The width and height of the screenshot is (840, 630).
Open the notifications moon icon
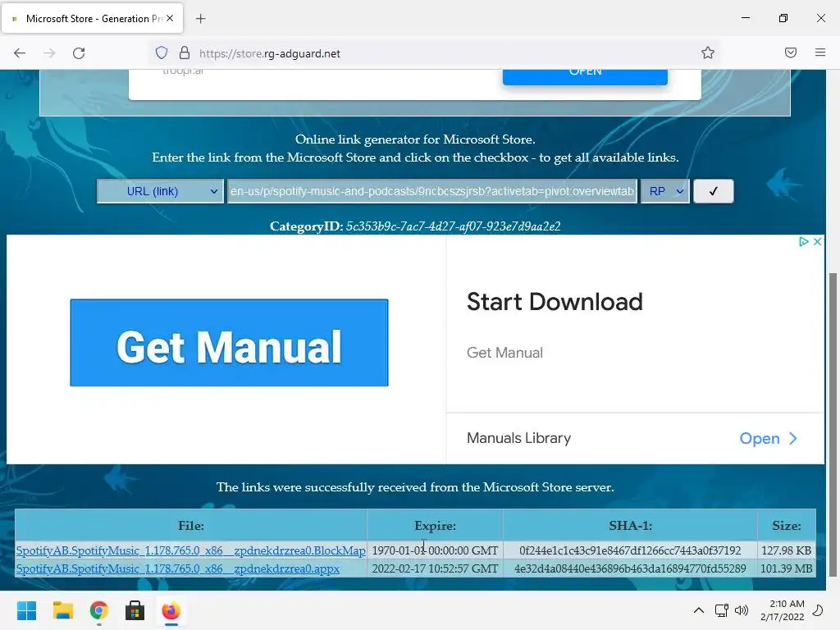click(818, 610)
